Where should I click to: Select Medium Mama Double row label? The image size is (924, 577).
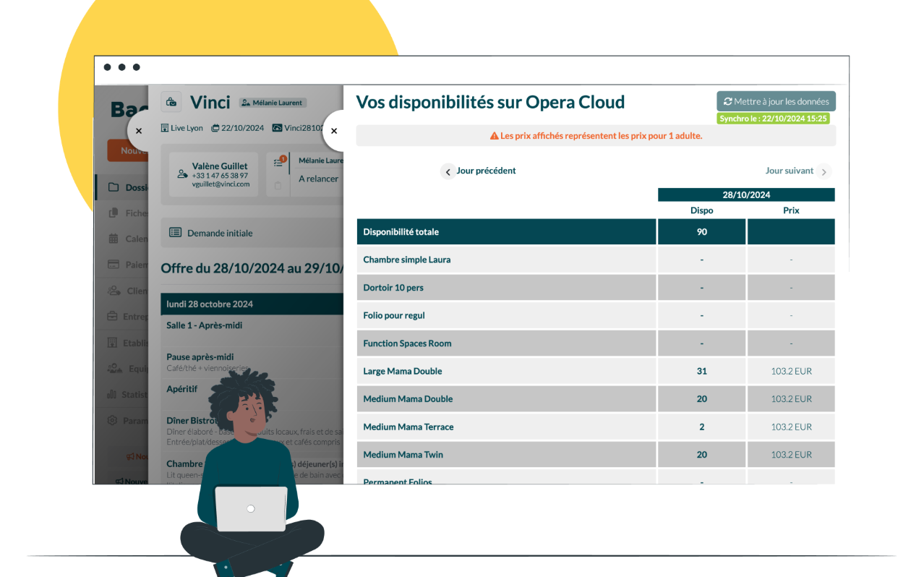coord(408,399)
